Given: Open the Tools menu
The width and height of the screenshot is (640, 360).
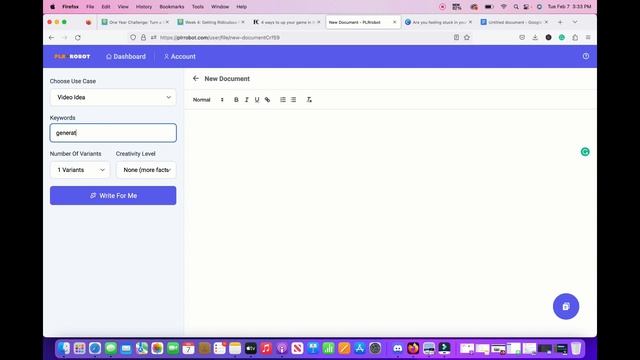Looking at the screenshot, I should pyautogui.click(x=198, y=7).
